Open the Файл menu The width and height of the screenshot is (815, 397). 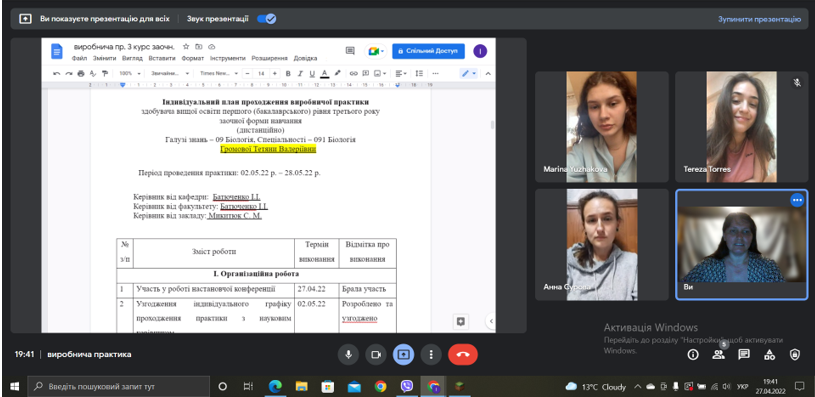coord(80,58)
